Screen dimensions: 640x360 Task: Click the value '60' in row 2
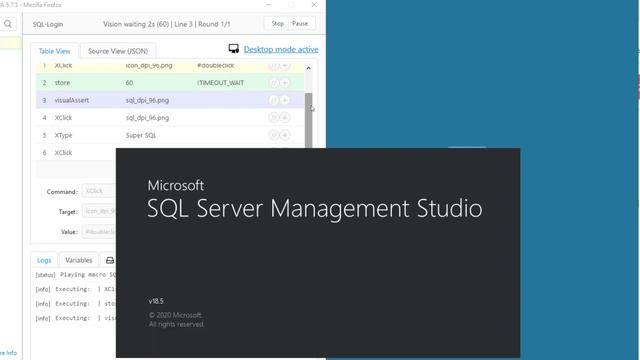click(129, 83)
